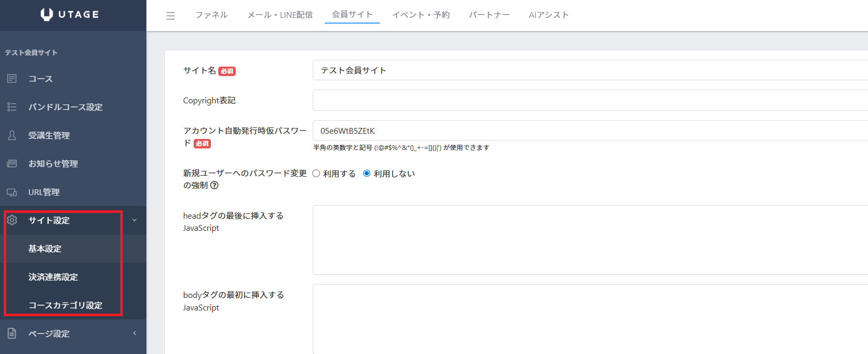Click the コース list icon
868x354 pixels.
coord(12,79)
